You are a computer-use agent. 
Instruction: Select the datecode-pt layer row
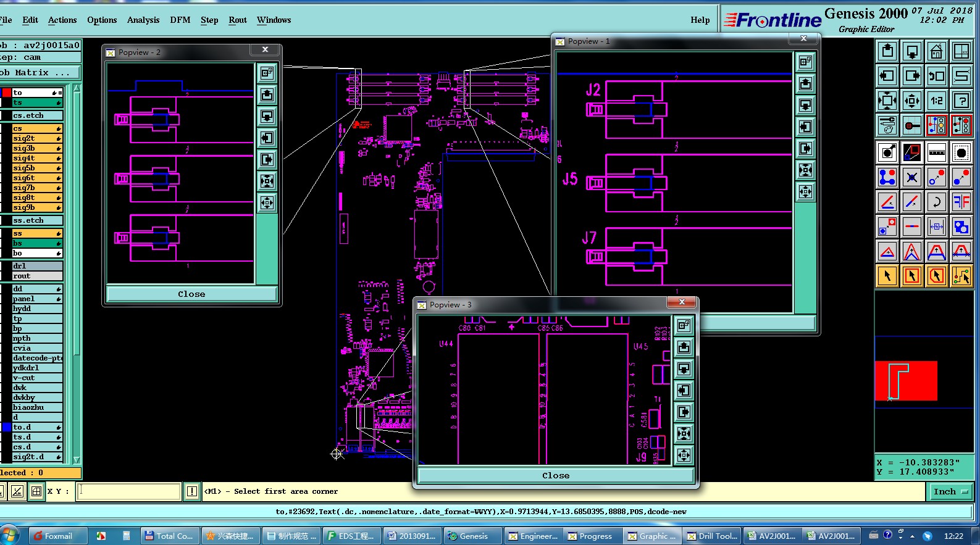(37, 358)
